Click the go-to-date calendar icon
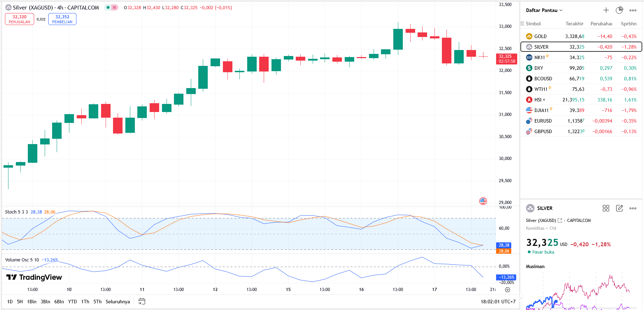The width and height of the screenshot is (644, 310). (142, 302)
